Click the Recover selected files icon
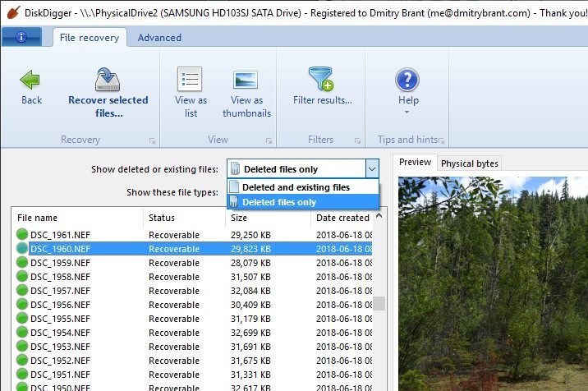 (x=108, y=79)
